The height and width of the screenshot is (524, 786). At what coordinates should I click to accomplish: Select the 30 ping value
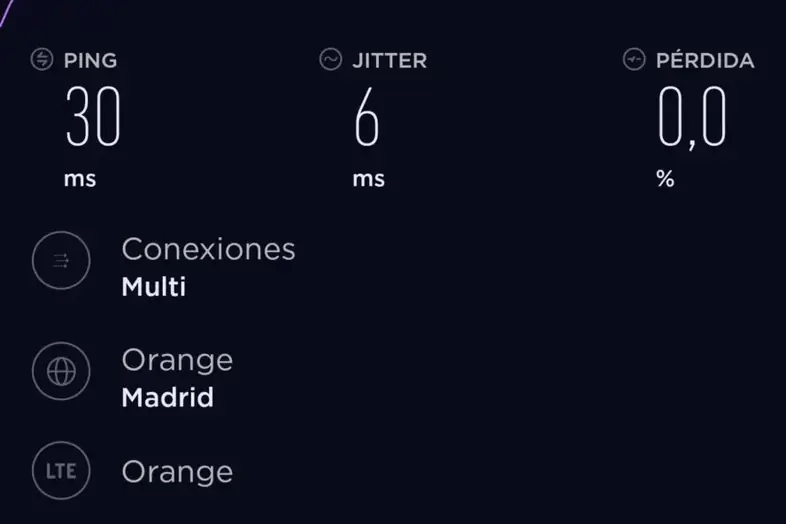tap(93, 116)
